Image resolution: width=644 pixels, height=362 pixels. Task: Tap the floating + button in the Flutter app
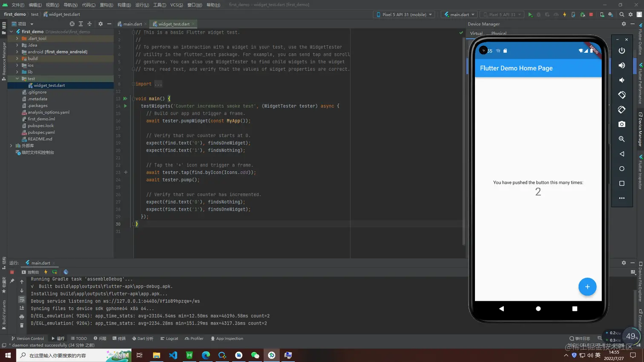coord(587,287)
